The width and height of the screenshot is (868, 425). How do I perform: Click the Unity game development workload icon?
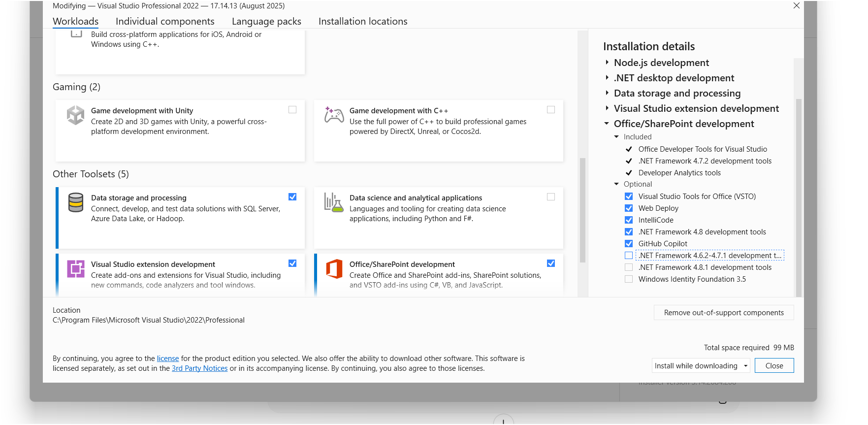pyautogui.click(x=75, y=115)
